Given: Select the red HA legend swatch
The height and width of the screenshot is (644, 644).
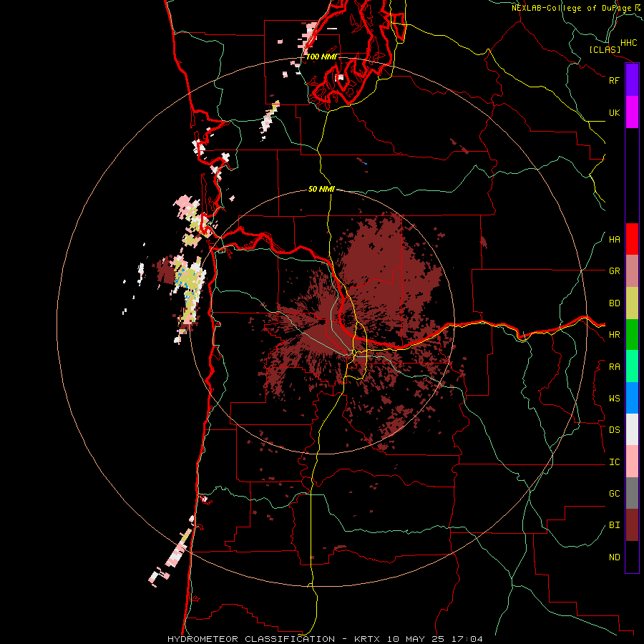Looking at the screenshot, I should pyautogui.click(x=632, y=239).
